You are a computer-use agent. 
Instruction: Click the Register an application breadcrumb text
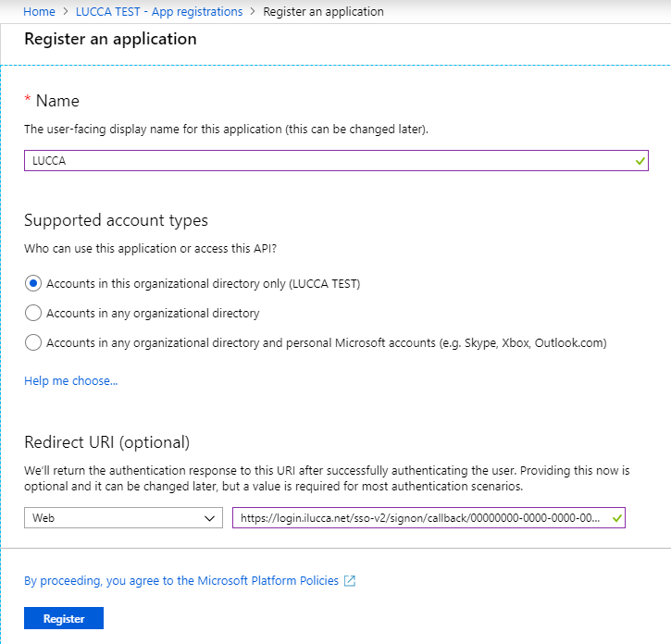click(323, 11)
